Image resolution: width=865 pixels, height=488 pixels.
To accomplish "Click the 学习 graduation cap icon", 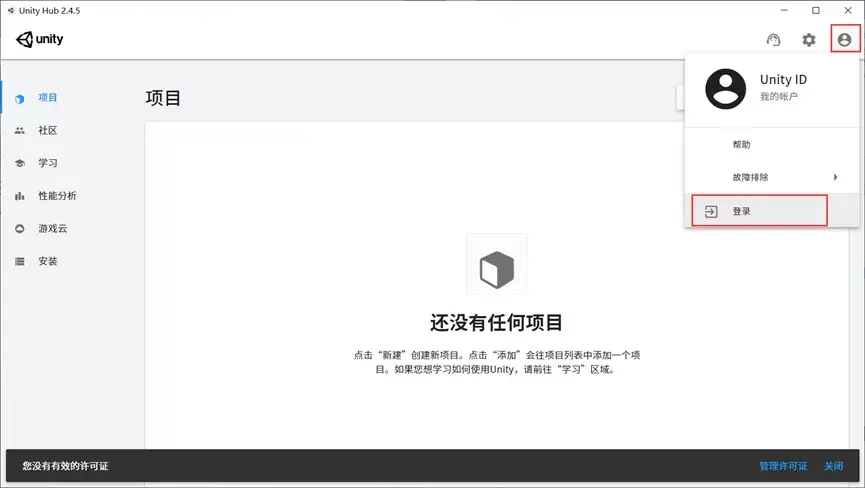I will point(20,163).
